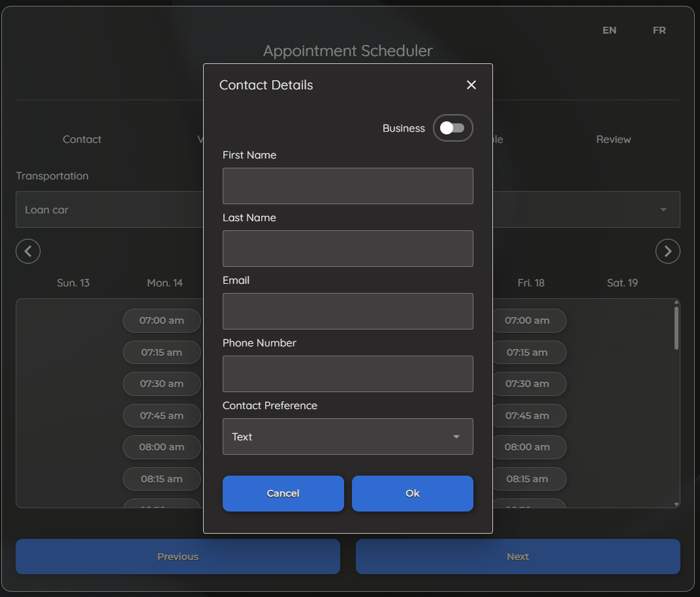This screenshot has height=597, width=700.
Task: Click into the Email field
Action: (347, 311)
